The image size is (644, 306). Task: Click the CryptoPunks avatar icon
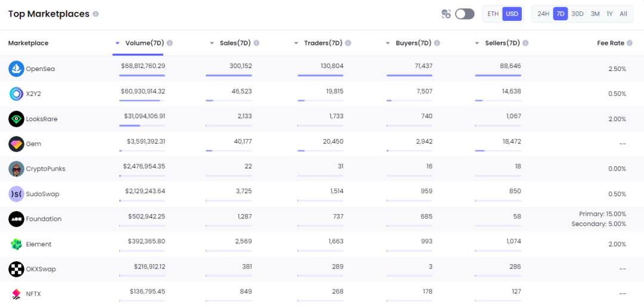point(17,169)
